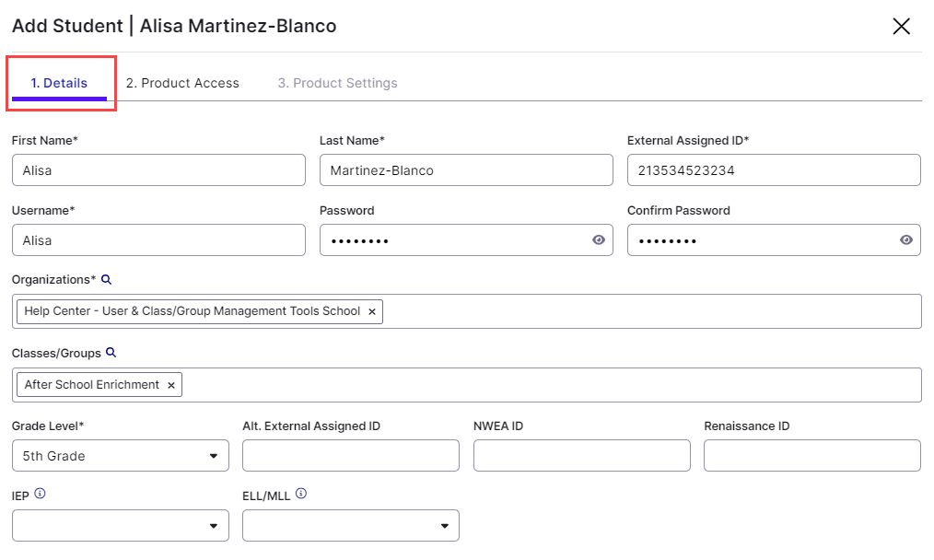Click into the Renaissance ID field
The width and height of the screenshot is (934, 560).
tap(811, 455)
